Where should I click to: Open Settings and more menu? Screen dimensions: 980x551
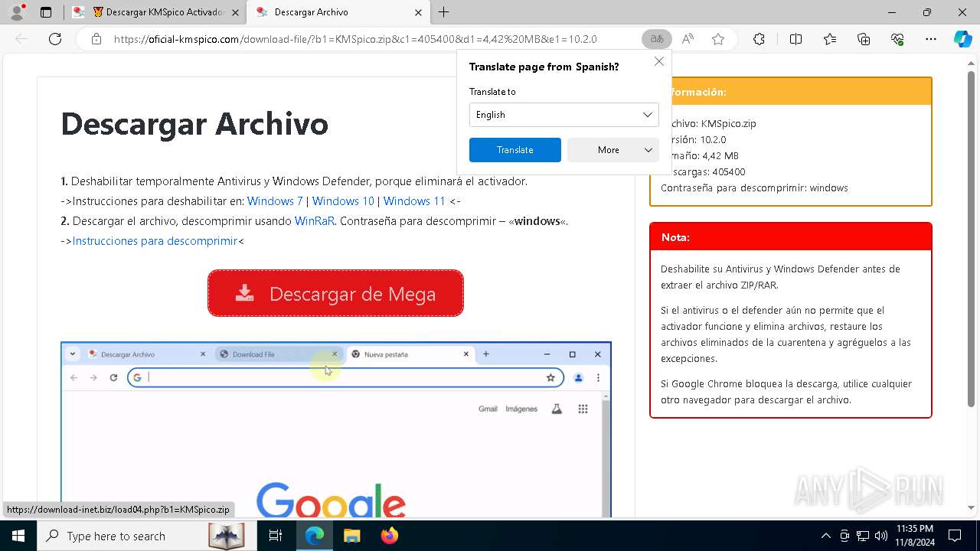(x=931, y=39)
